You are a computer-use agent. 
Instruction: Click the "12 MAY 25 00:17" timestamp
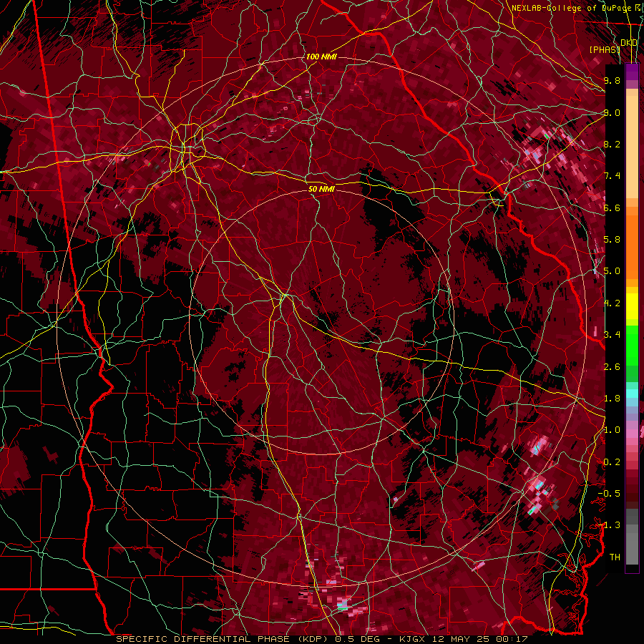(479, 639)
